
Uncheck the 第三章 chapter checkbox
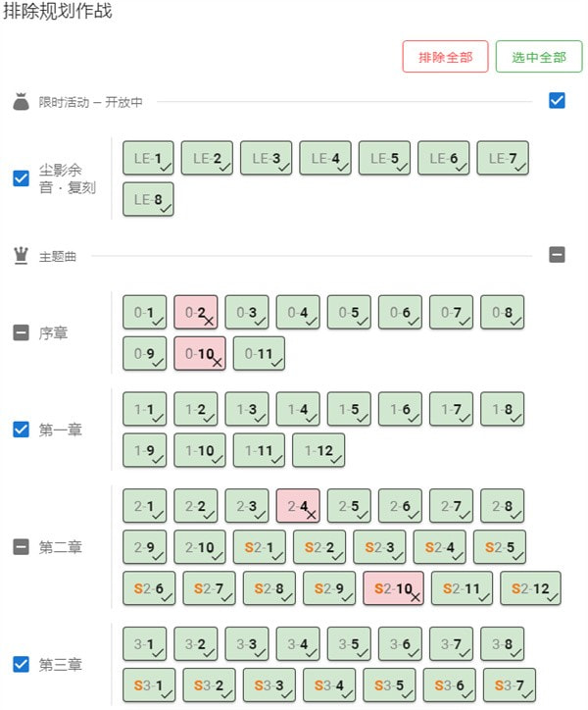click(21, 664)
